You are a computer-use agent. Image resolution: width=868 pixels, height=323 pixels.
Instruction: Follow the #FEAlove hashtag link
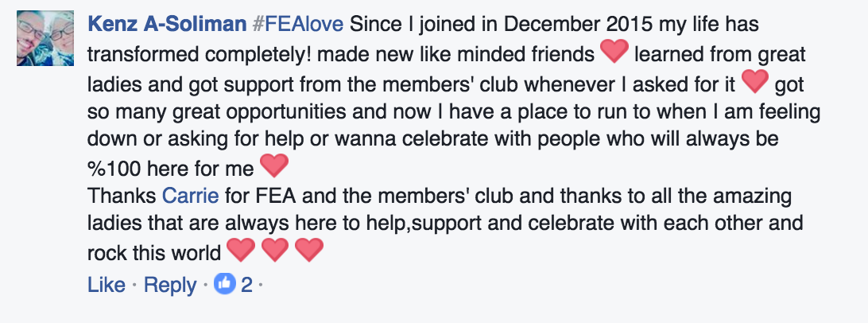tap(298, 25)
